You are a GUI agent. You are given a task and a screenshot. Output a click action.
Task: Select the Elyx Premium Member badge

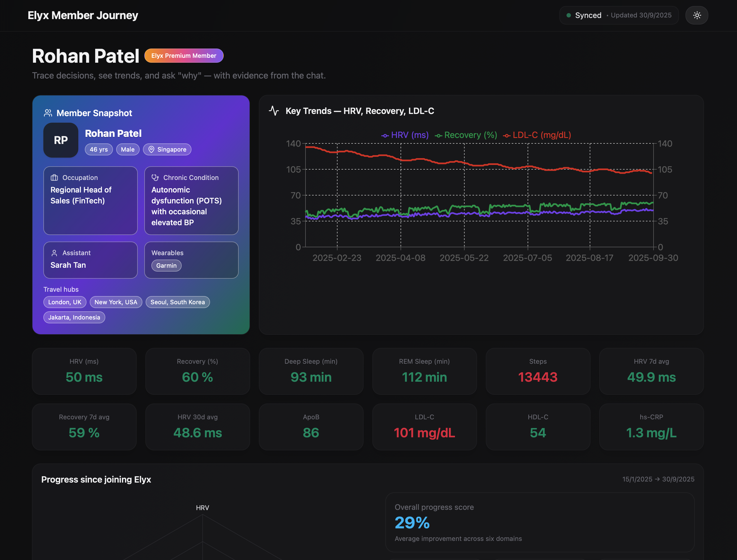click(x=184, y=55)
